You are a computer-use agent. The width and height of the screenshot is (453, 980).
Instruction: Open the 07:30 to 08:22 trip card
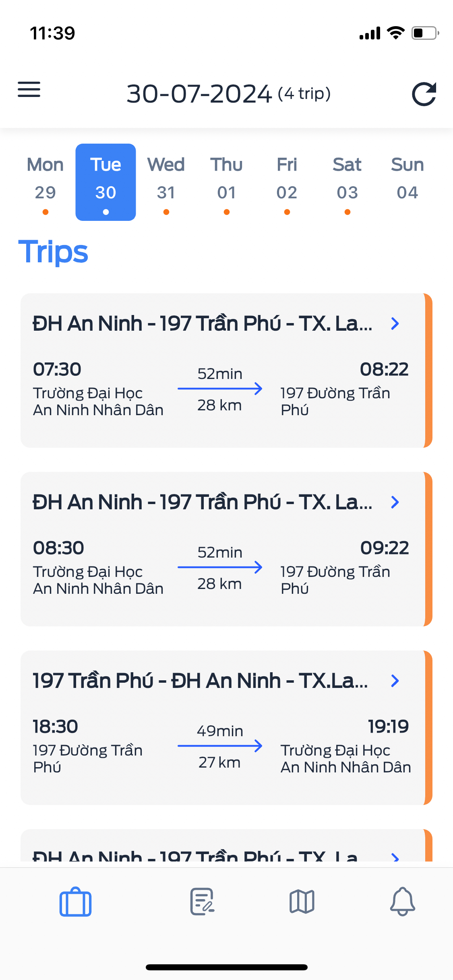tap(226, 371)
